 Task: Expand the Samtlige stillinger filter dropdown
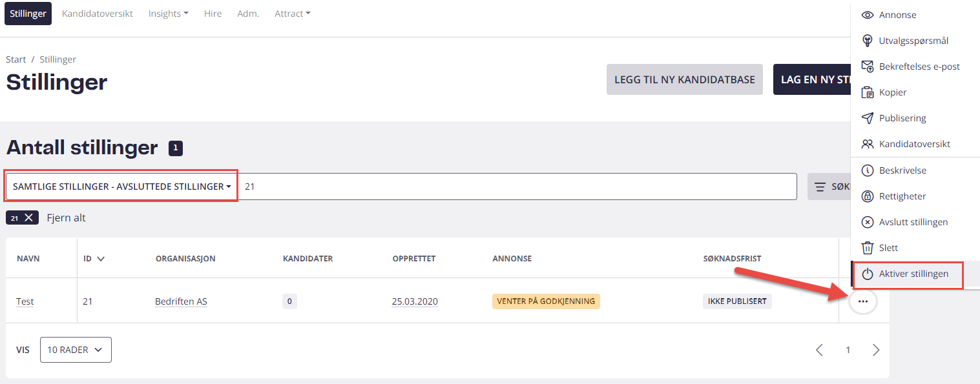(x=122, y=187)
